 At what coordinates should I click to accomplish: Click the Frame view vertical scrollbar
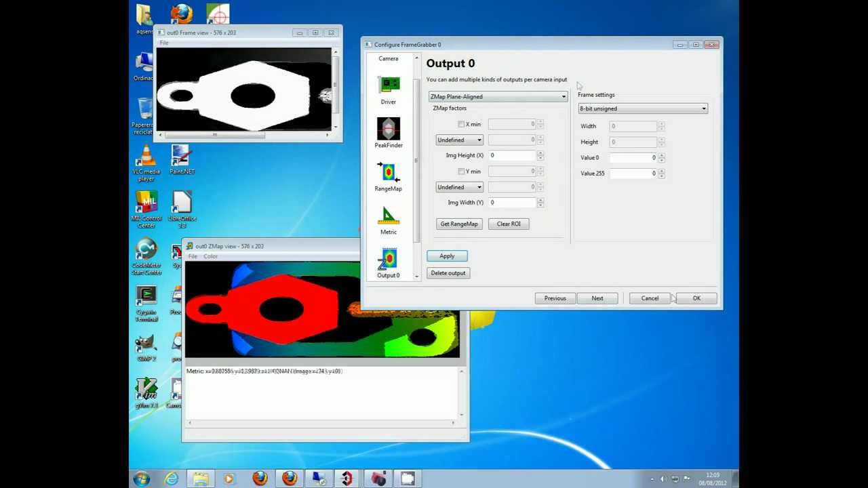coord(335,89)
